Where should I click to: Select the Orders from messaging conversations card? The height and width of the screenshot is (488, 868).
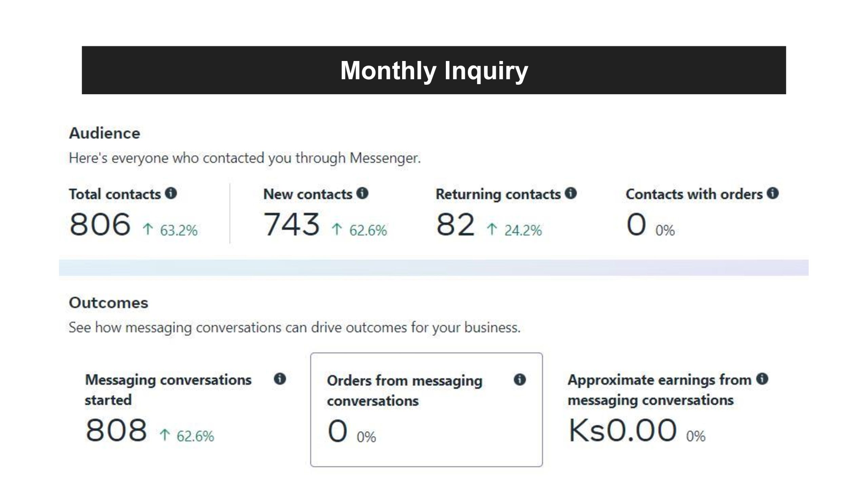(x=427, y=409)
